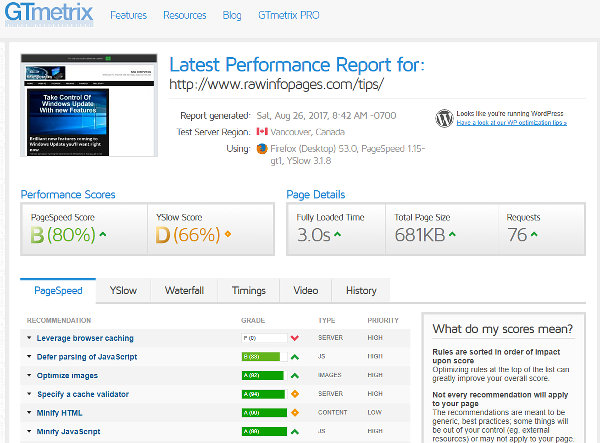Click the YSlow Score diamond icon
The height and width of the screenshot is (443, 600).
[x=228, y=234]
